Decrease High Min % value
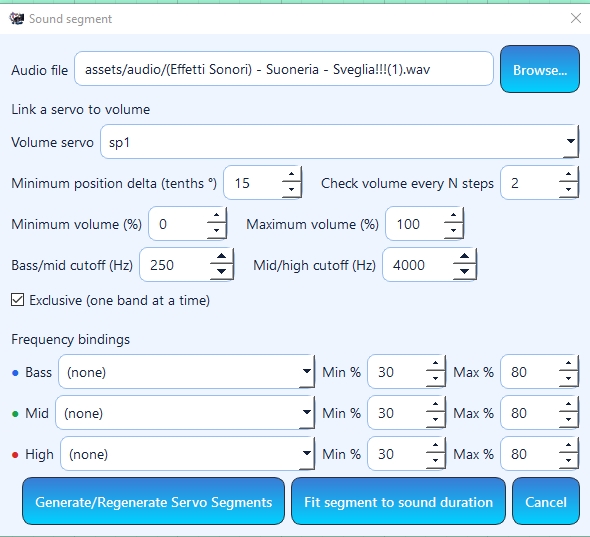Viewport: 590px width, 537px height. coord(435,461)
